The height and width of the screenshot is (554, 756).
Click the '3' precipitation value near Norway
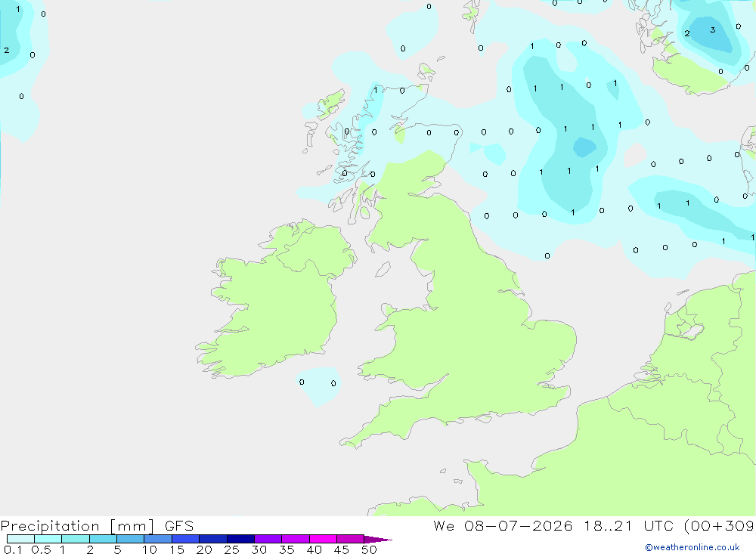coord(713,30)
